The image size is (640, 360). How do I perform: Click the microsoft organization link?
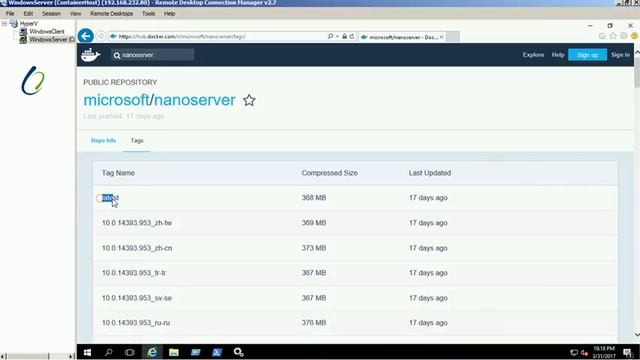coord(116,100)
